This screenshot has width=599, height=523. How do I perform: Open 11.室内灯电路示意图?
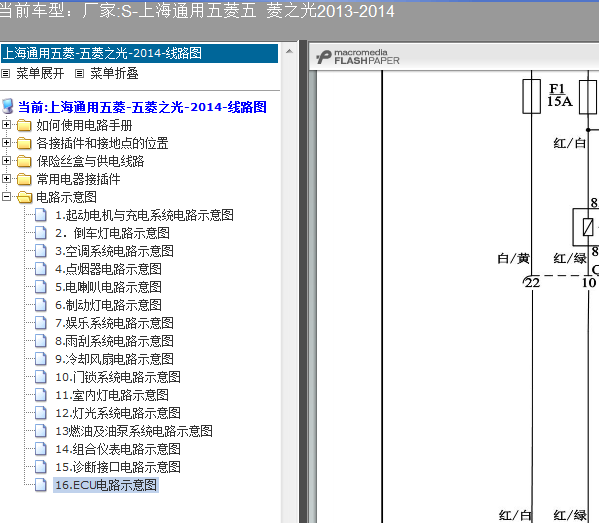(x=112, y=395)
